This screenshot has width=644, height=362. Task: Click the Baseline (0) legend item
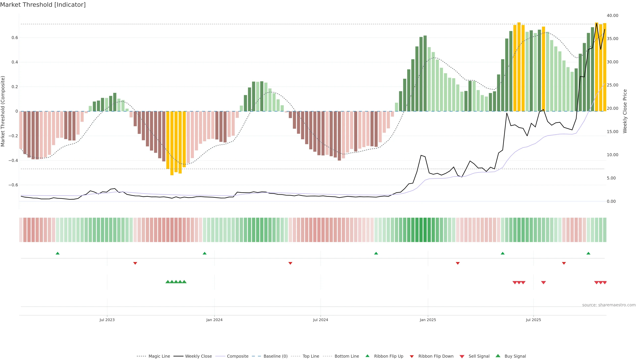(x=275, y=356)
